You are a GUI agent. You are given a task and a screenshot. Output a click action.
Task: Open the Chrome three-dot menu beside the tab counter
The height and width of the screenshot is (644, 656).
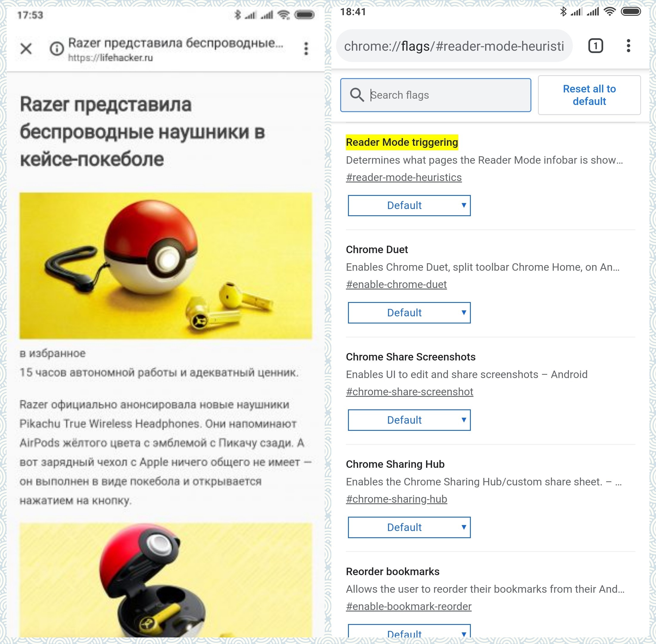tap(628, 46)
